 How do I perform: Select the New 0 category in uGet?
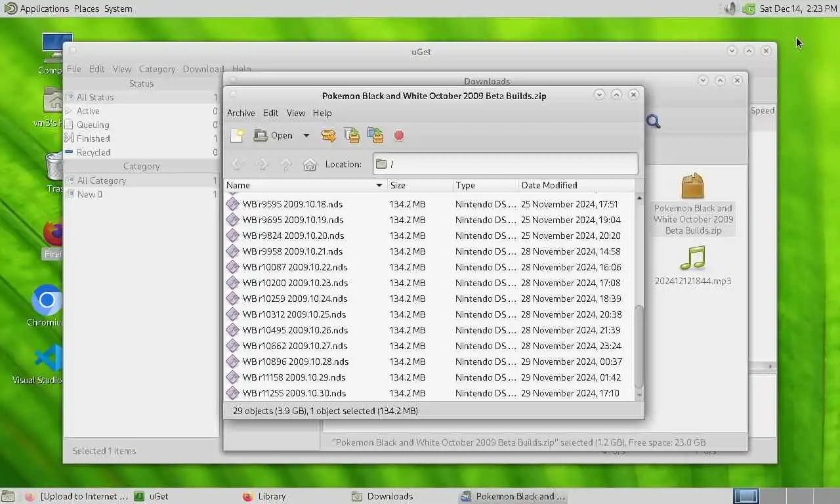point(141,194)
